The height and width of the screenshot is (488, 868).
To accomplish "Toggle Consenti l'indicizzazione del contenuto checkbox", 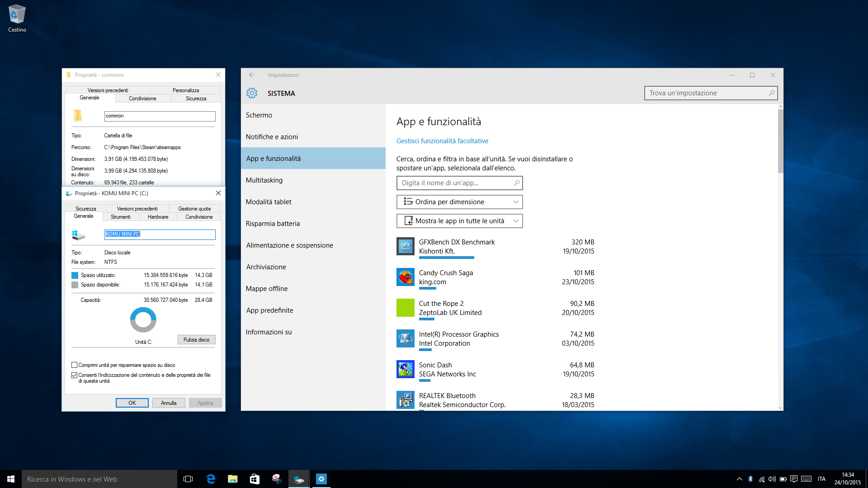I will coord(74,375).
